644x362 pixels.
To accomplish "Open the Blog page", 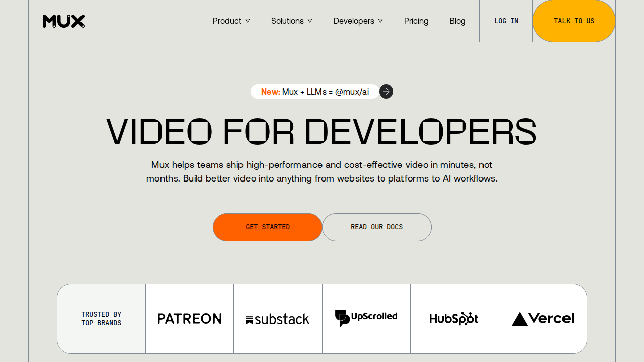I will tap(457, 21).
